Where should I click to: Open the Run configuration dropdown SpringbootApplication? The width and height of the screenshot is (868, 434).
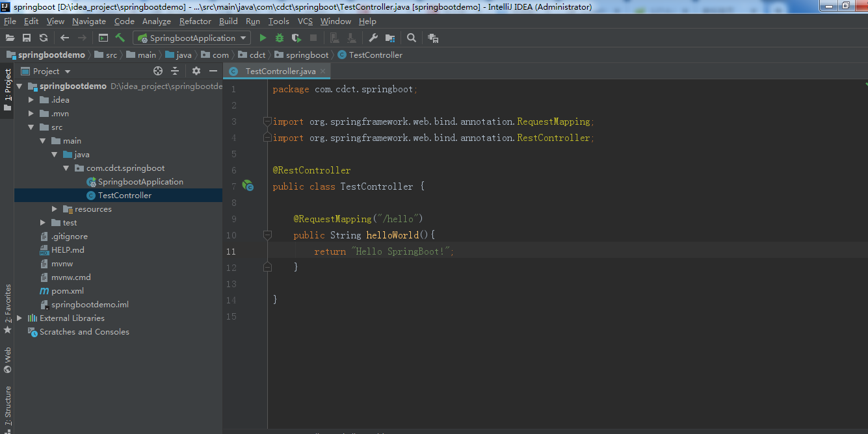click(192, 38)
